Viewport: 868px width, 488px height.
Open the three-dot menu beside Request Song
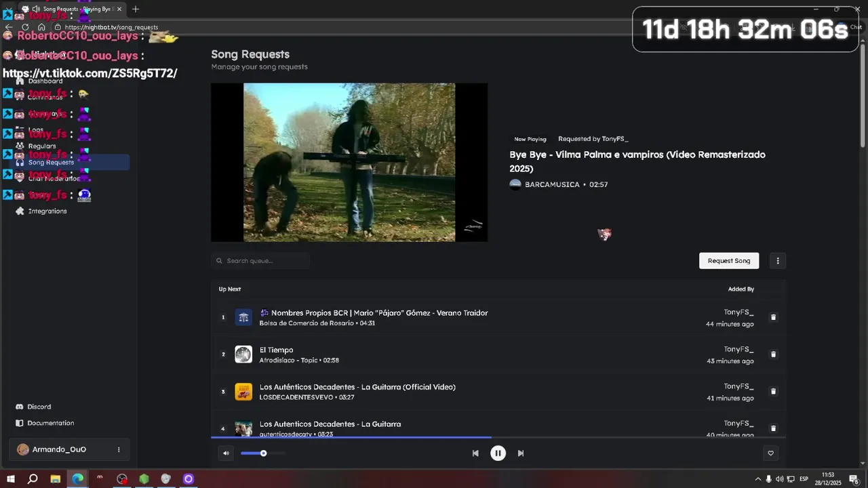click(x=778, y=261)
